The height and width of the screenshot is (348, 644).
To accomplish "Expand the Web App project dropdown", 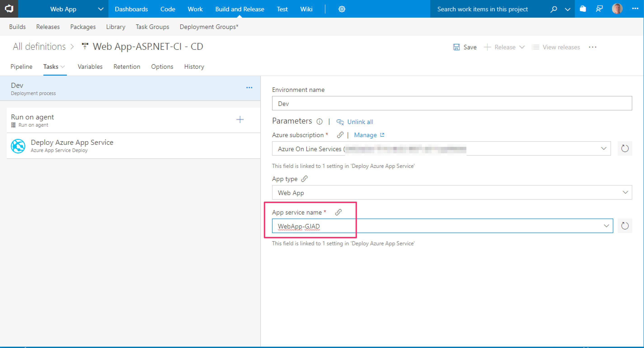I will coord(101,9).
